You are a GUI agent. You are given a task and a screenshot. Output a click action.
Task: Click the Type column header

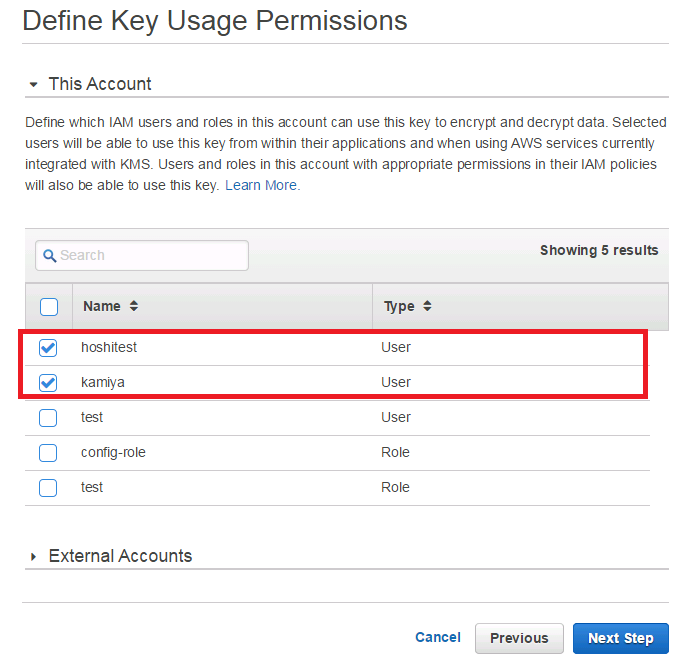[x=399, y=307]
